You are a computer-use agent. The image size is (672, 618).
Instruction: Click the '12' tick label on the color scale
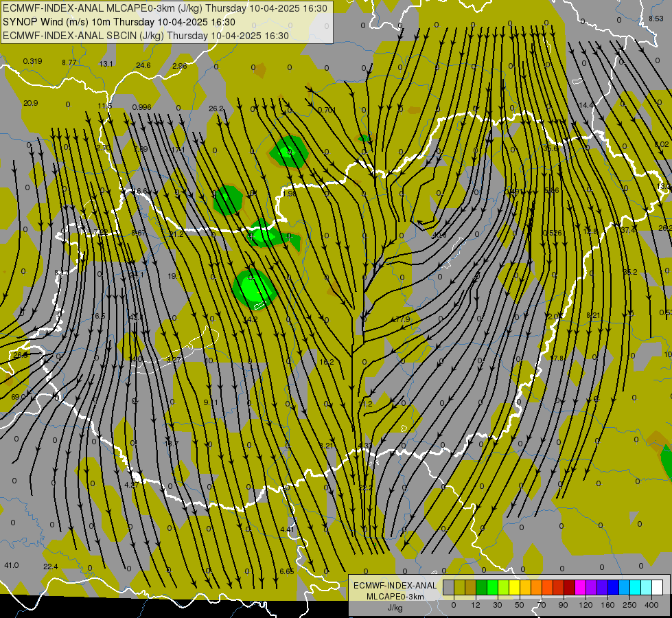[476, 605]
